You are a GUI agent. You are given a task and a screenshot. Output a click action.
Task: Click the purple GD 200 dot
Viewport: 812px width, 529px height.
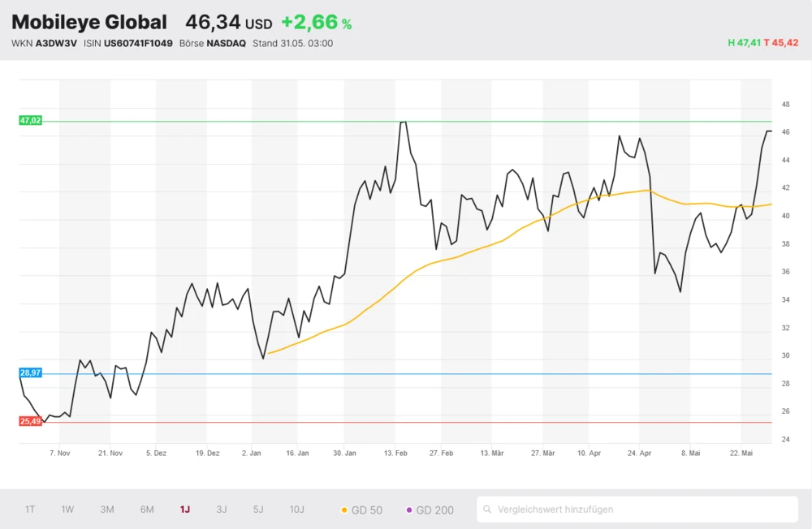409,510
